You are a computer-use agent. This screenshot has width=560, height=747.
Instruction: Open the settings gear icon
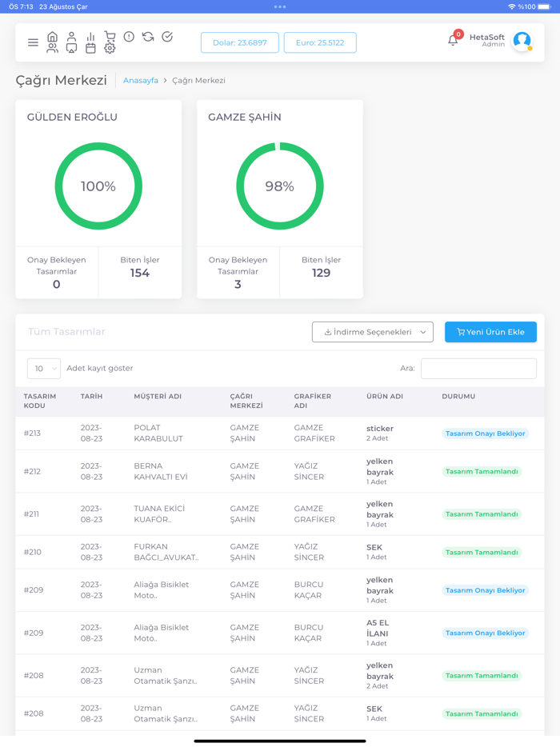[x=110, y=48]
